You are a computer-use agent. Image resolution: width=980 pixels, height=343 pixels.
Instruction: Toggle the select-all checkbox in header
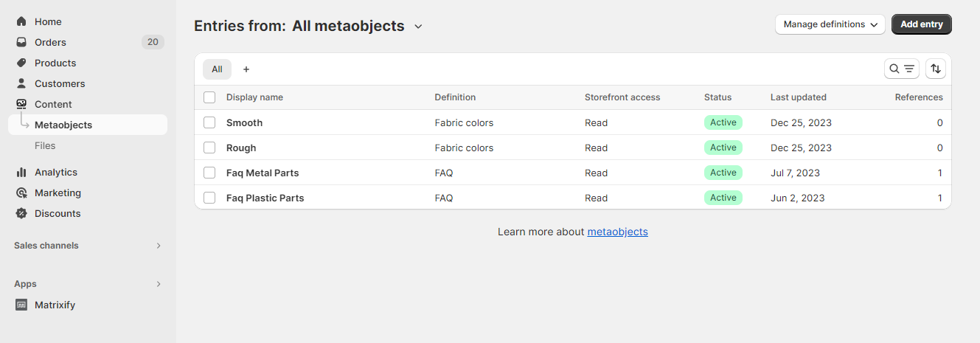[x=209, y=97]
